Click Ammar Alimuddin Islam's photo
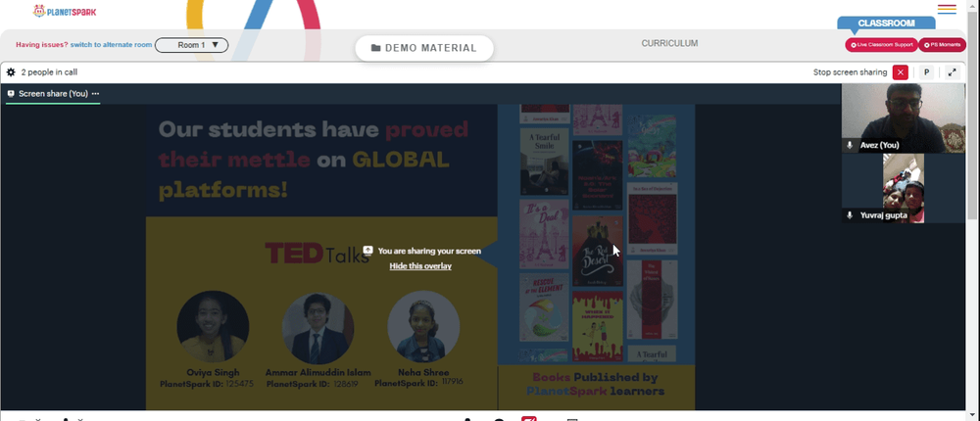980x421 pixels. 318,329
